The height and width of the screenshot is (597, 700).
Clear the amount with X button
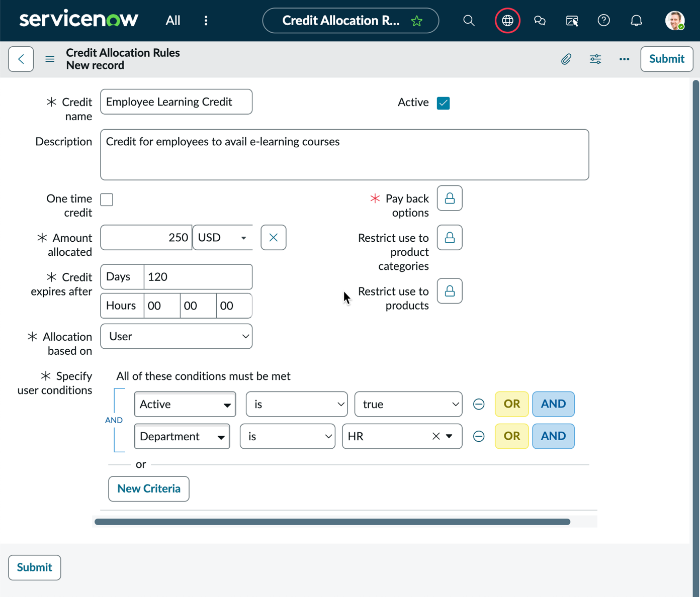pyautogui.click(x=274, y=238)
